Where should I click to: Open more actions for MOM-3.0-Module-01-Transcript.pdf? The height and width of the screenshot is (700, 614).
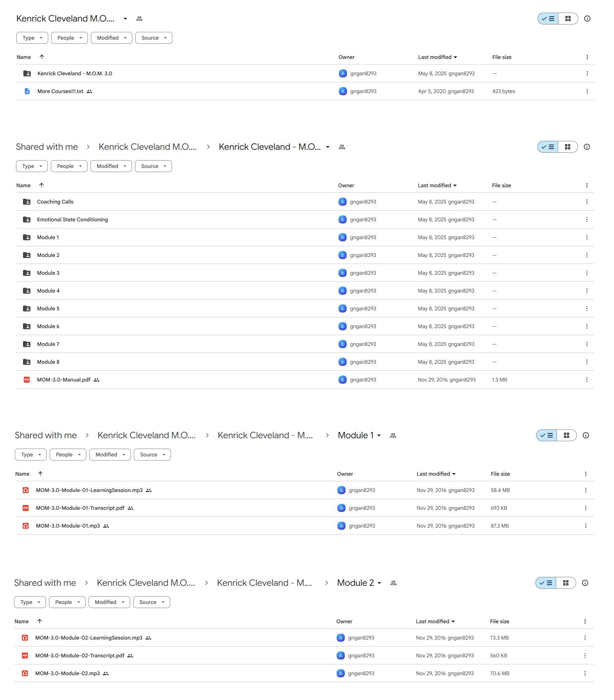tap(585, 508)
